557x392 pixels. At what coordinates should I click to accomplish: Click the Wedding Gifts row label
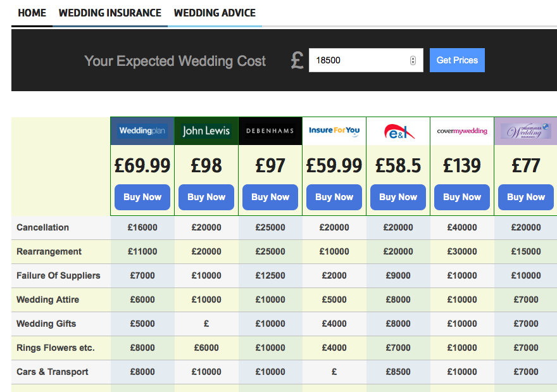click(46, 324)
